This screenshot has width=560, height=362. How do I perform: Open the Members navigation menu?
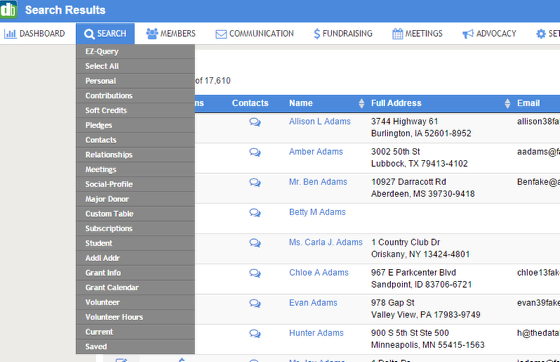tap(171, 34)
